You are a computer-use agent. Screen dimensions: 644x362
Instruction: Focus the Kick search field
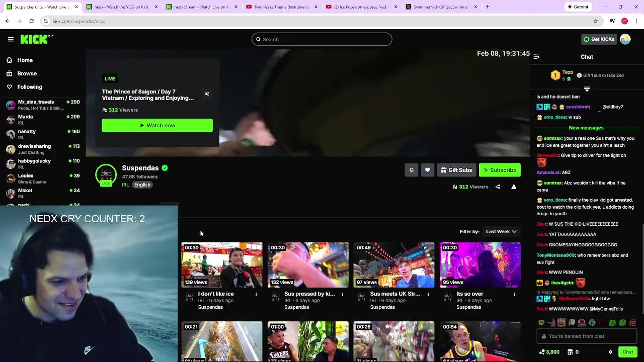pyautogui.click(x=322, y=39)
